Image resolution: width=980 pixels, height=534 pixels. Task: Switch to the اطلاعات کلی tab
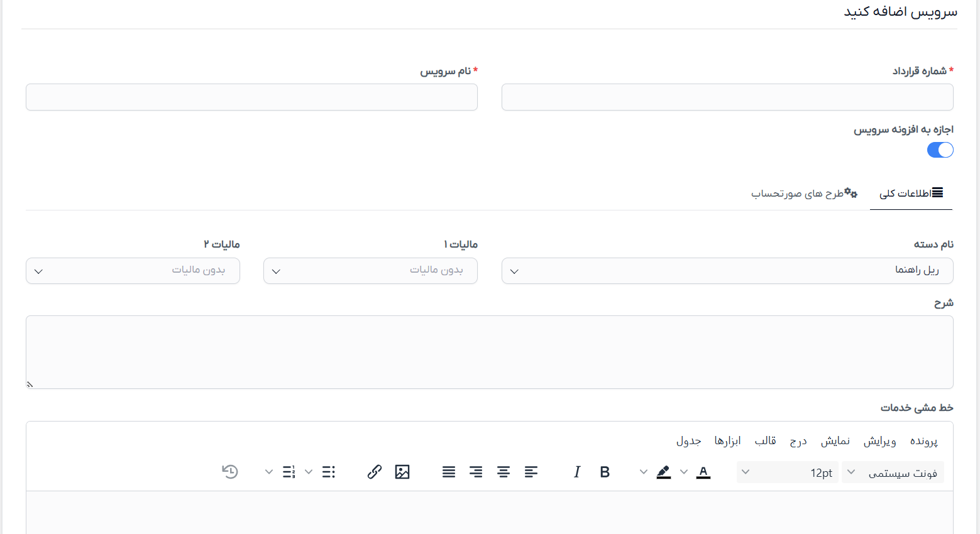click(911, 193)
